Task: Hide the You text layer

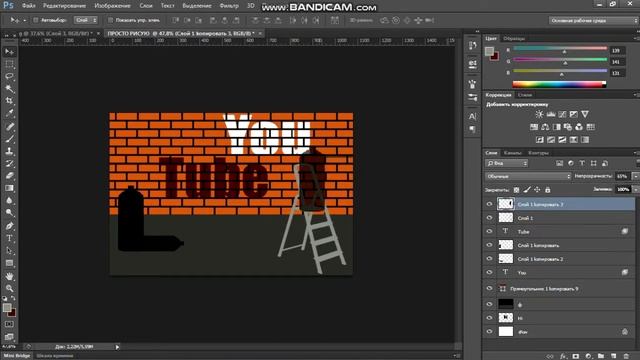Action: [489, 272]
